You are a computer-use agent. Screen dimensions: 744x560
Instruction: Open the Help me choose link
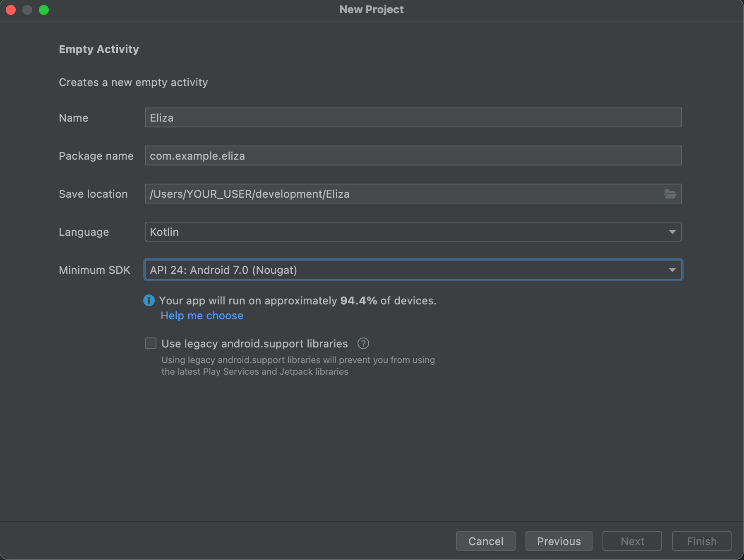tap(202, 316)
